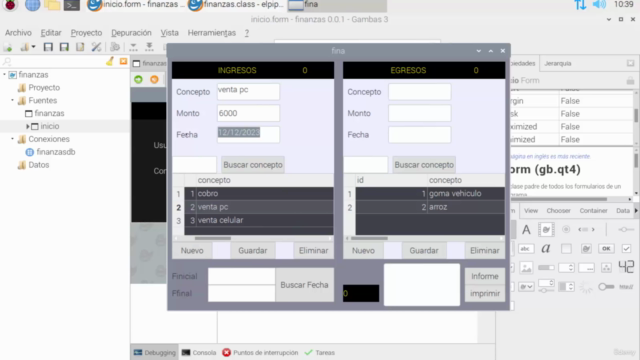This screenshot has width=640, height=360.
Task: Select the Spinner loading control
Action: (x=586, y=287)
